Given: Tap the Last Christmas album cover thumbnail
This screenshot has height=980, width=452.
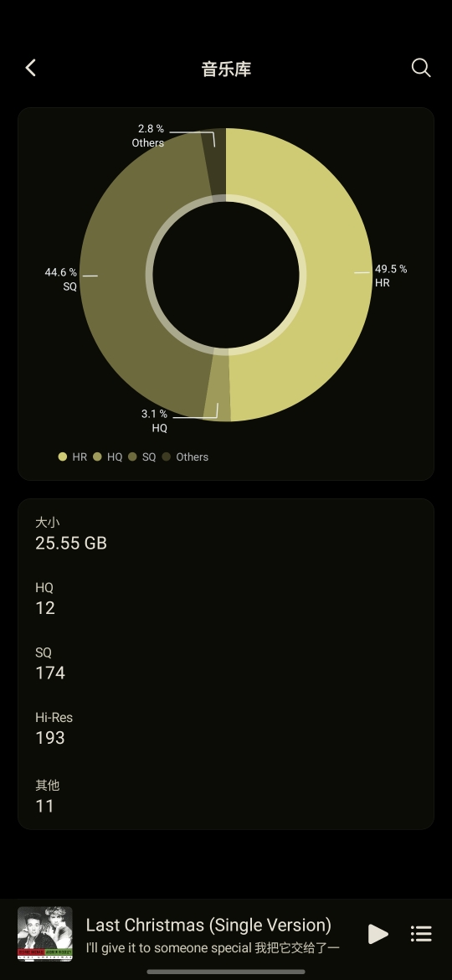Looking at the screenshot, I should click(45, 934).
